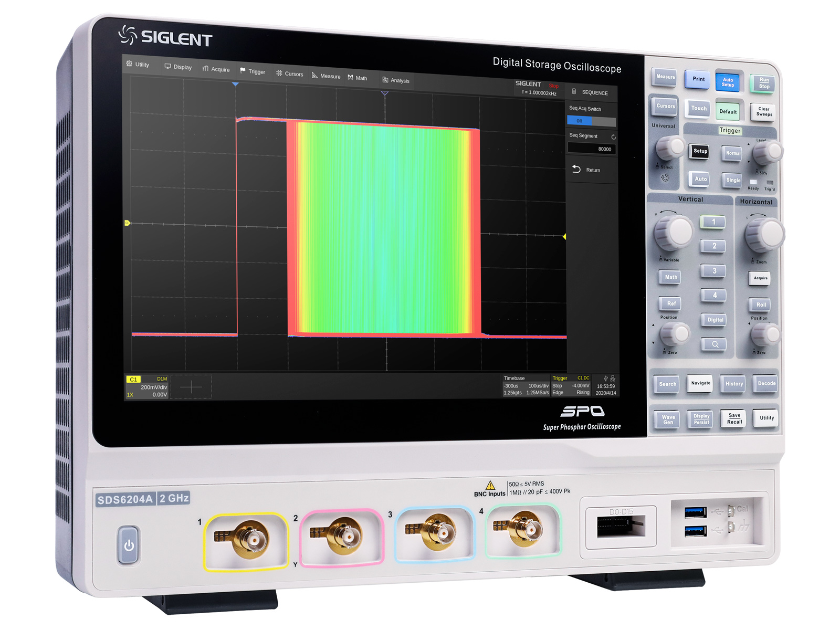Toggle the Digital channels button
The image size is (840, 630).
715,320
